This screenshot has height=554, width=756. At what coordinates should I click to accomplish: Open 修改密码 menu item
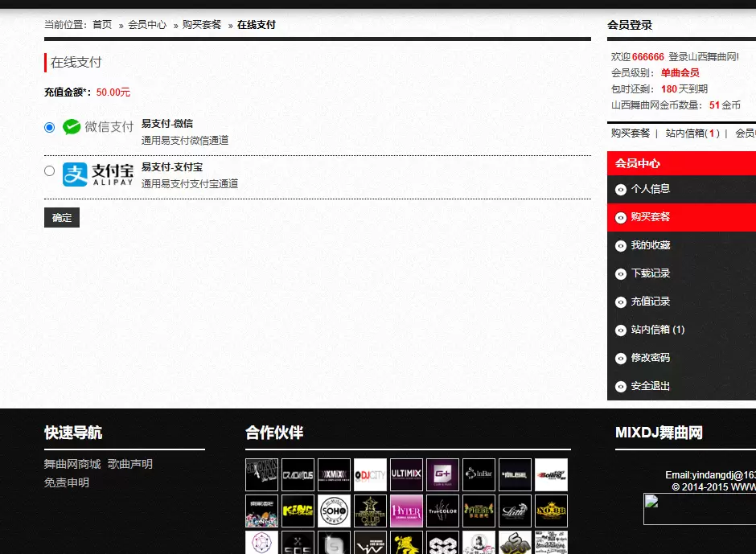pyautogui.click(x=651, y=358)
